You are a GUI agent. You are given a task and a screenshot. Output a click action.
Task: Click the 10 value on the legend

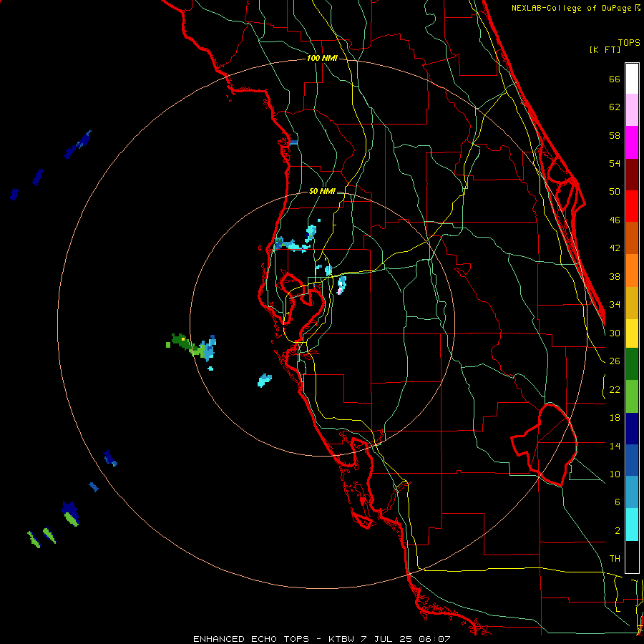pyautogui.click(x=615, y=474)
